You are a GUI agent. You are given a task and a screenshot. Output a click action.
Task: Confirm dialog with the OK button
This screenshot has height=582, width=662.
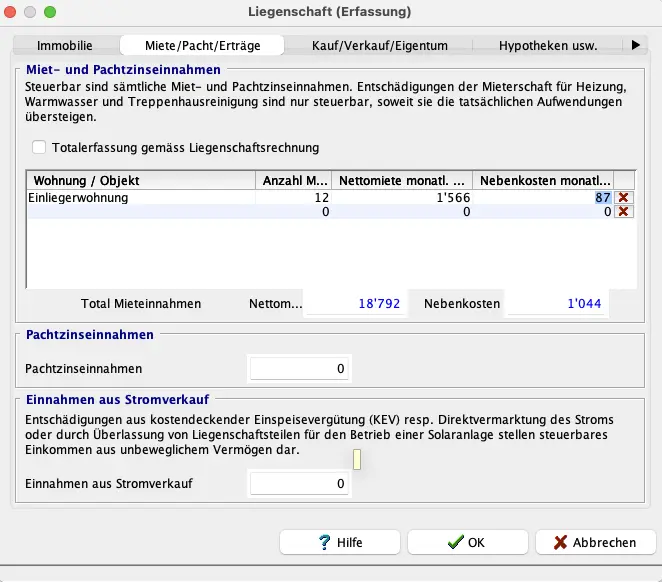click(467, 542)
